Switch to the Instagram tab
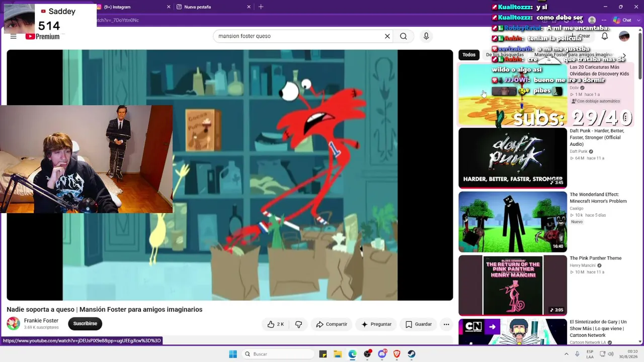Viewport: 644px width, 362px height. point(133,7)
